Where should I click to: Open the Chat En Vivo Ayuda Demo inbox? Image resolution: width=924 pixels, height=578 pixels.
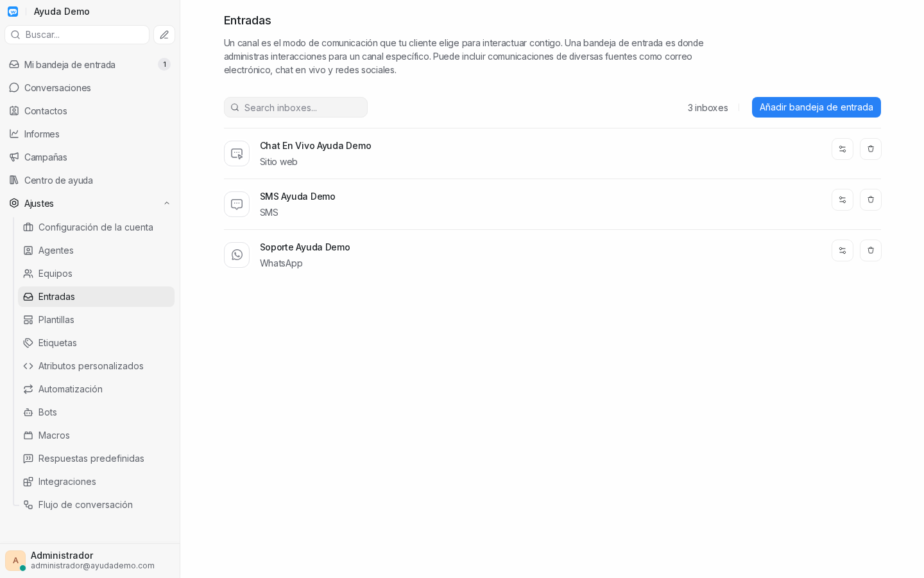pos(315,146)
